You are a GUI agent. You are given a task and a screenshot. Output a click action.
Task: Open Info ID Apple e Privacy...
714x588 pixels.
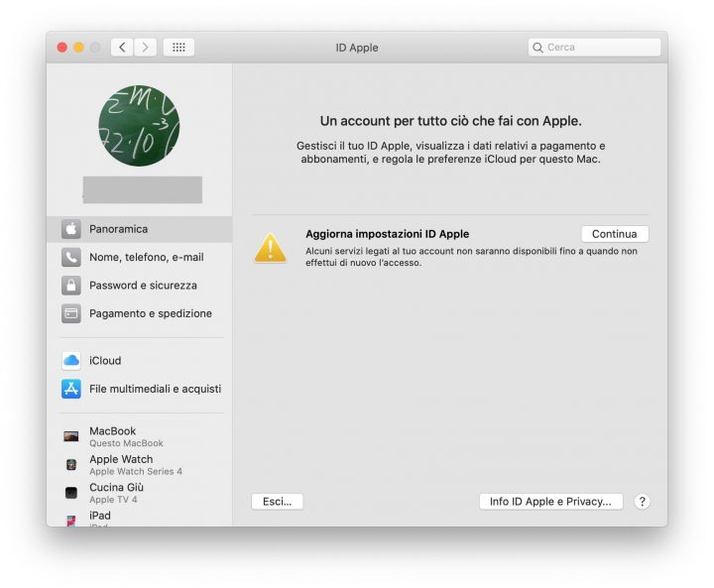tap(551, 502)
